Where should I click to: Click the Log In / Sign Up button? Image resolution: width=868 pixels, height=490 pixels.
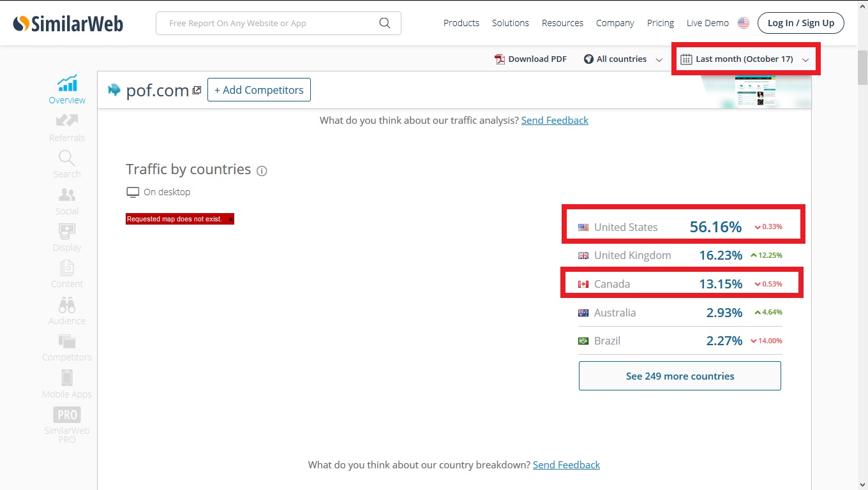(801, 23)
